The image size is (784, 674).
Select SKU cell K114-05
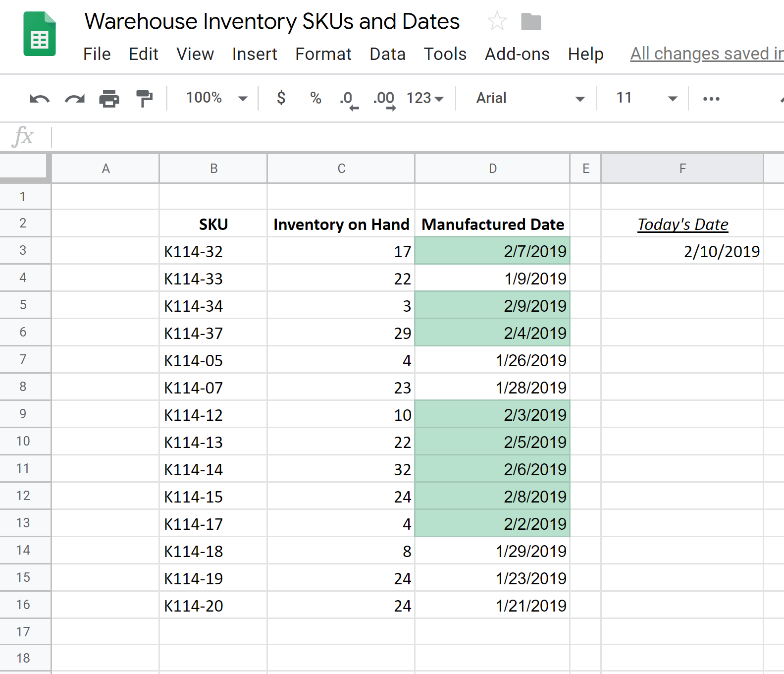(x=213, y=360)
